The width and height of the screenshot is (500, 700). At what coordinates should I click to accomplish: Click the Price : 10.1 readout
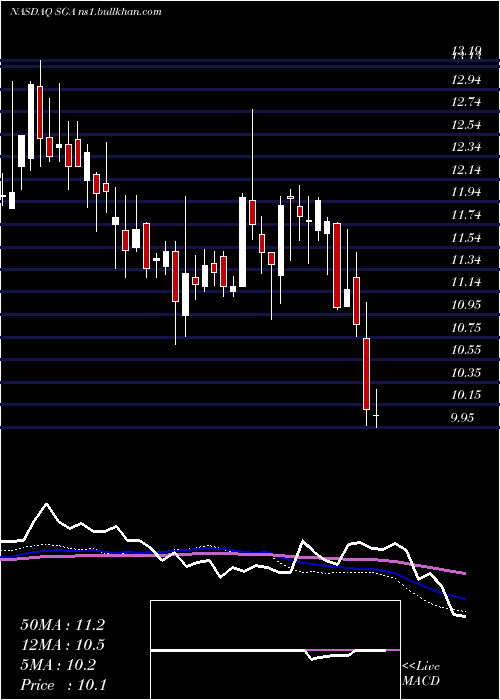coord(63,685)
